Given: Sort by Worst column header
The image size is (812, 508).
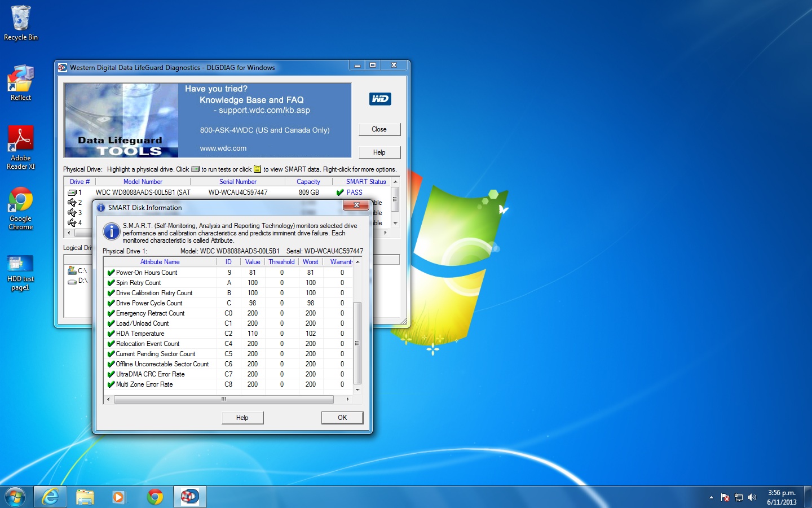Looking at the screenshot, I should point(310,262).
